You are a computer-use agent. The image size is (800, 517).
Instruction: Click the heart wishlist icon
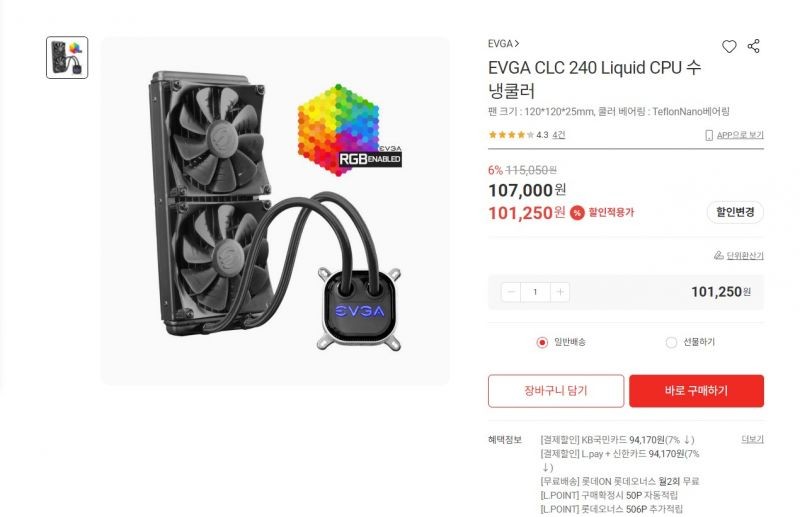coord(729,46)
